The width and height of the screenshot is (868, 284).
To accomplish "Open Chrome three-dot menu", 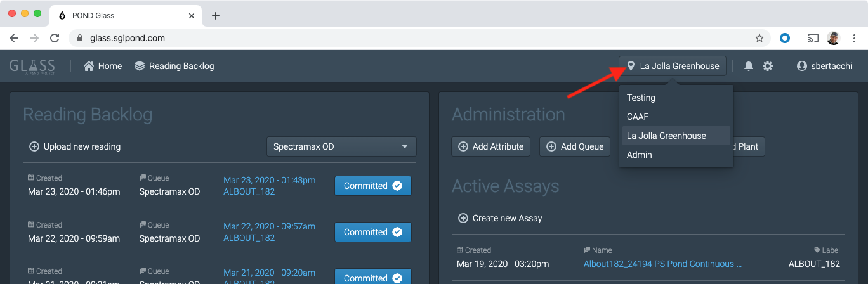I will [854, 38].
